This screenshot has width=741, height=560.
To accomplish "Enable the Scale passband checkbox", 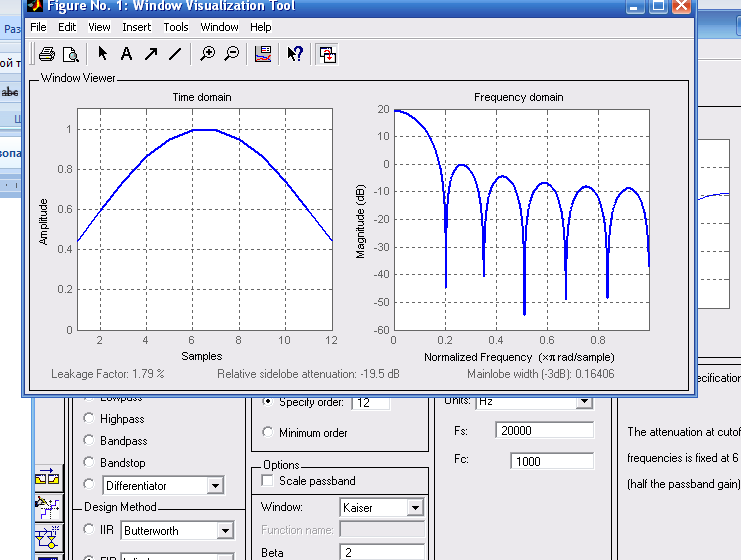I will pos(267,481).
